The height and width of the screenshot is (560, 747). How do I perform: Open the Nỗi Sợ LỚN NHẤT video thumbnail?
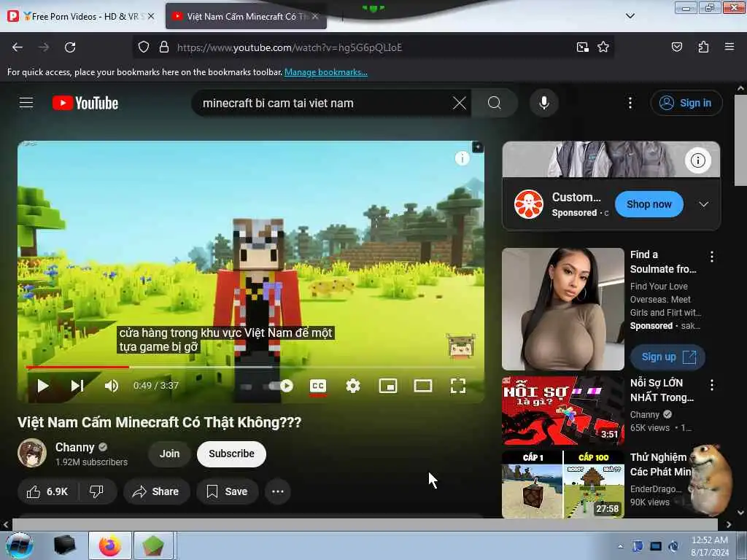[562, 411]
